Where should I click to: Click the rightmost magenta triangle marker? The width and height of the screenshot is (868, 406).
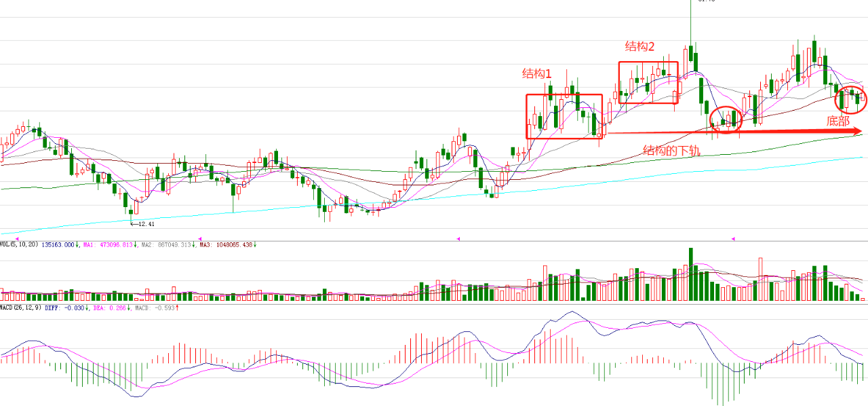[x=733, y=238]
